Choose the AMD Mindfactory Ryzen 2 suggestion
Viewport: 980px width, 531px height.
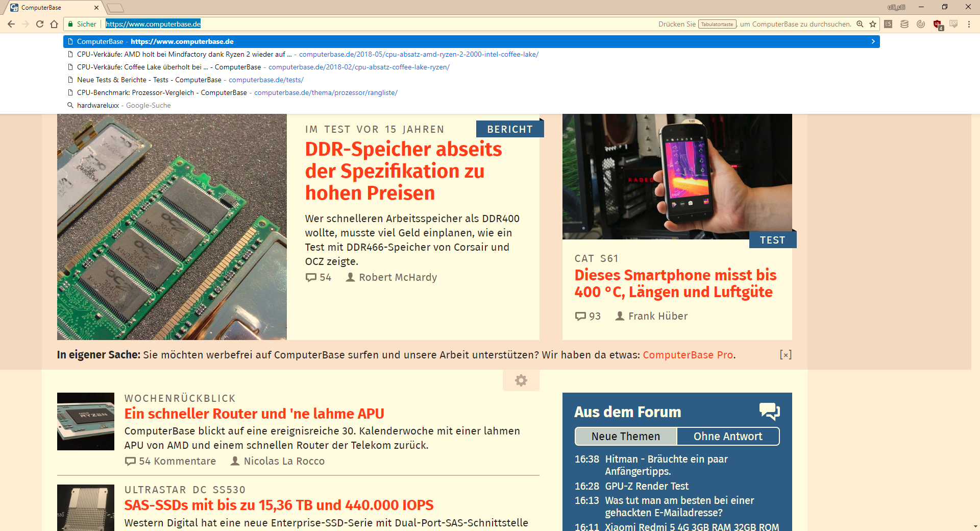pyautogui.click(x=472, y=54)
